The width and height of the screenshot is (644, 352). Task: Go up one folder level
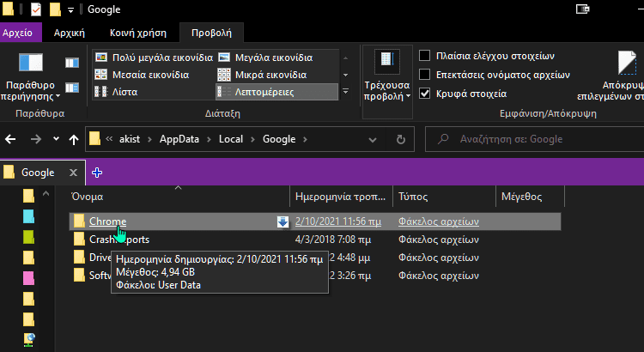74,139
